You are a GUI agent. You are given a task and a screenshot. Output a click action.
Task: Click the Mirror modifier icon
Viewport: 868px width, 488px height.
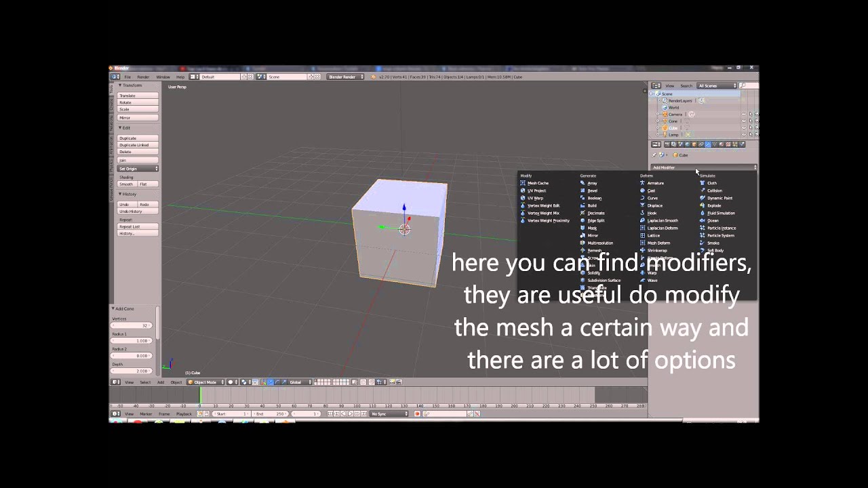pos(583,235)
